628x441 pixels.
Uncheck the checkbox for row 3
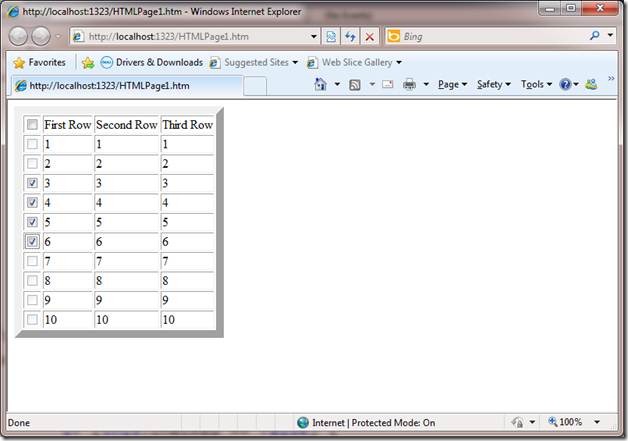click(32, 184)
